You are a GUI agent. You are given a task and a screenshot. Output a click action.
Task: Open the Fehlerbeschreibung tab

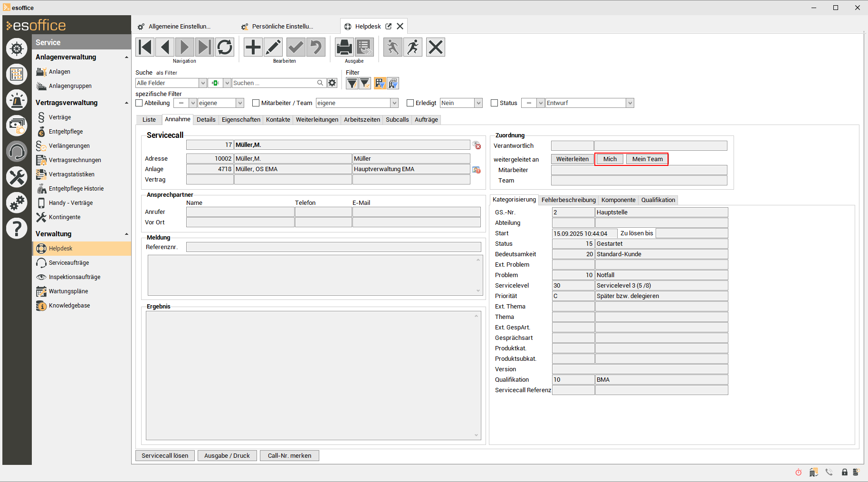point(568,200)
